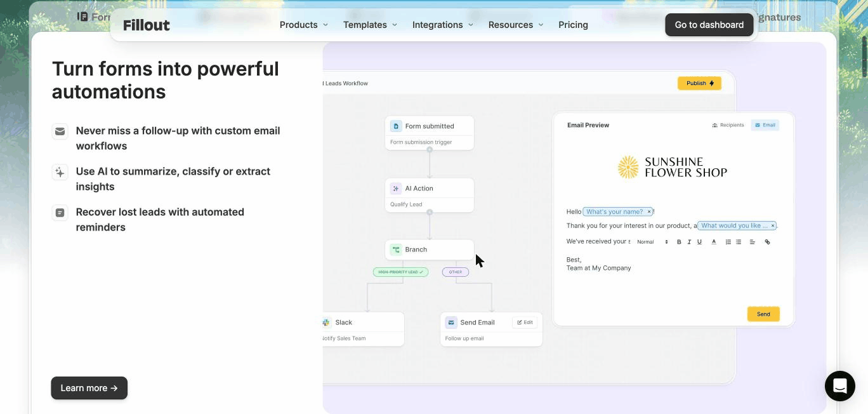Toggle underline formatting in email editor
This screenshot has width=868, height=414.
(699, 242)
